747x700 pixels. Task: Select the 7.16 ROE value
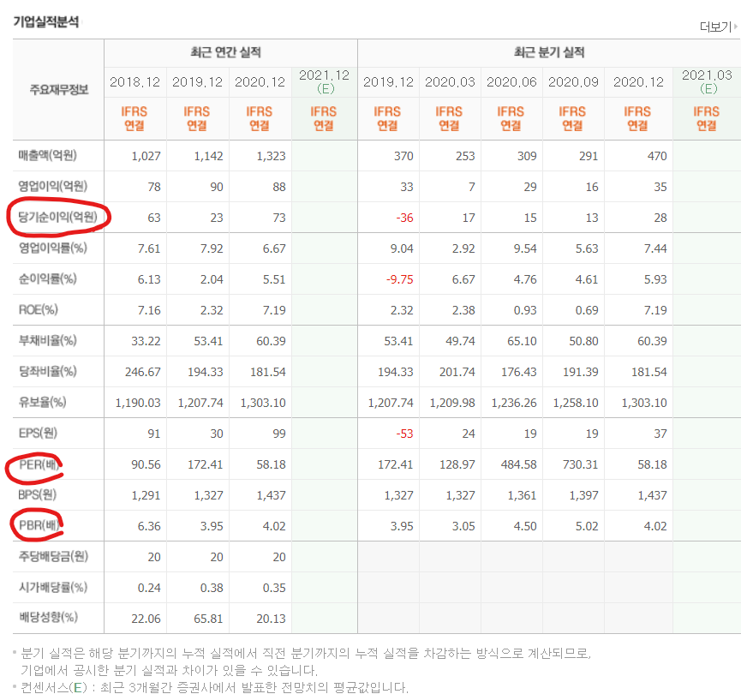click(149, 310)
